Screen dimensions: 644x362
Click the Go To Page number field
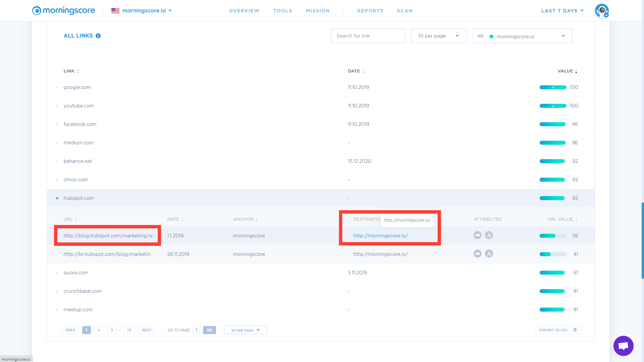click(196, 330)
